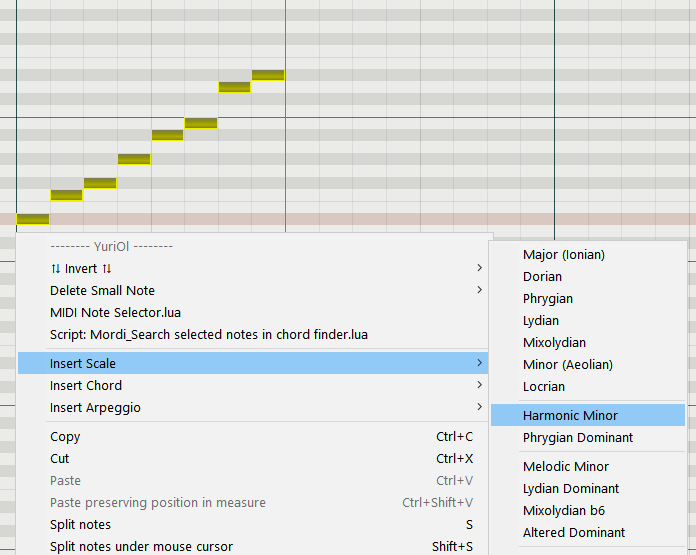Open the Delete Small Note submenu
Screen dimensions: 696x555
click(253, 290)
